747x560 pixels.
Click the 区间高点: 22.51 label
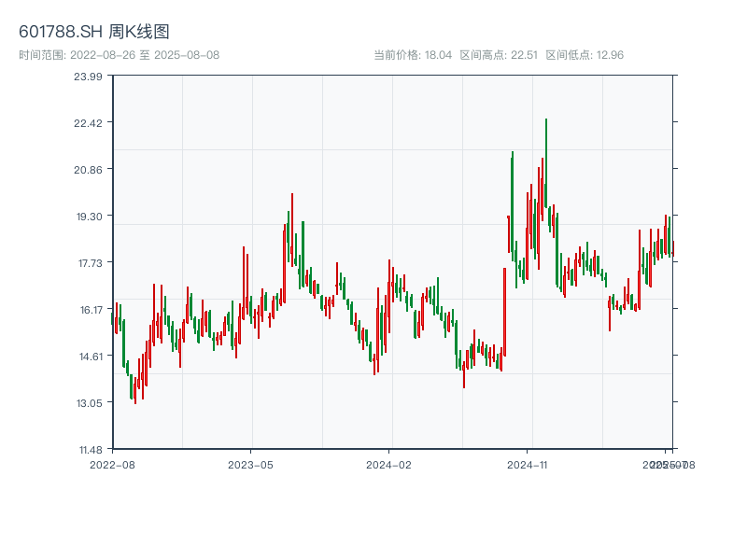499,55
